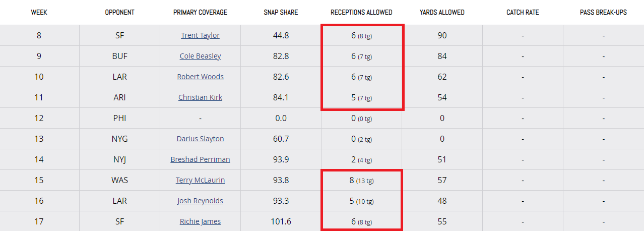
Task: Click the Primary Coverage column header
Action: click(200, 12)
